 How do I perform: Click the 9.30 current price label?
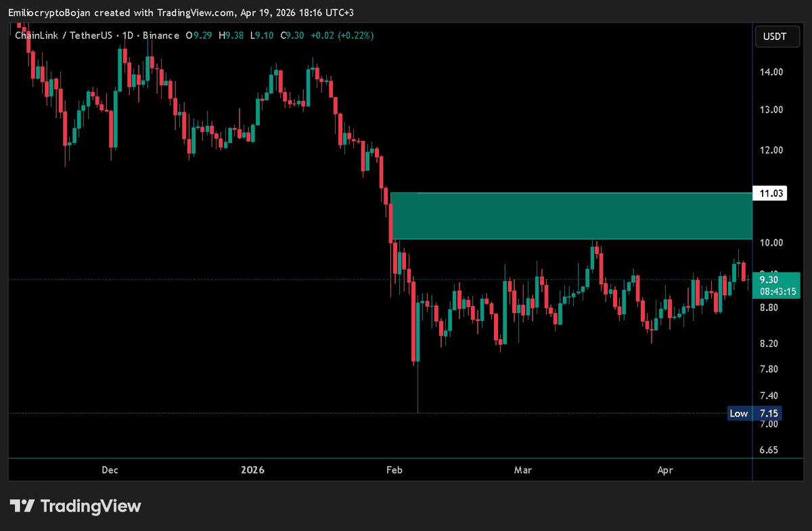[x=768, y=279]
